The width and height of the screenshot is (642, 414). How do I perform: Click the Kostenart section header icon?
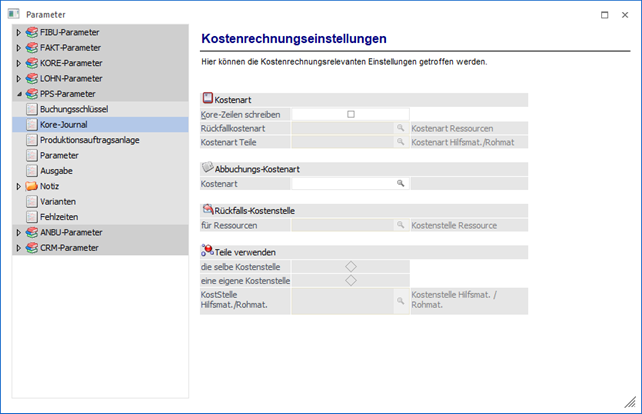(208, 99)
